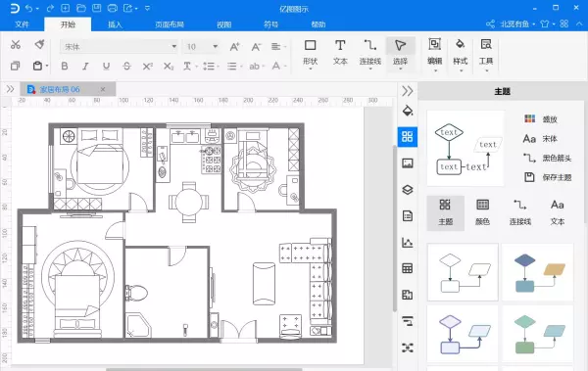Open the Layers icon in right sidebar
The width and height of the screenshot is (588, 371).
408,190
